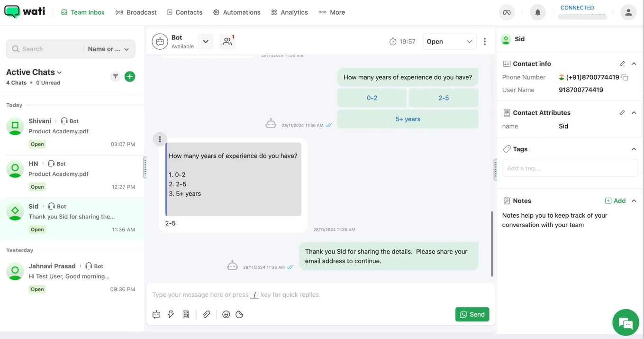Open the user profile avatar
Screen dimensions: 644x339
click(x=628, y=12)
